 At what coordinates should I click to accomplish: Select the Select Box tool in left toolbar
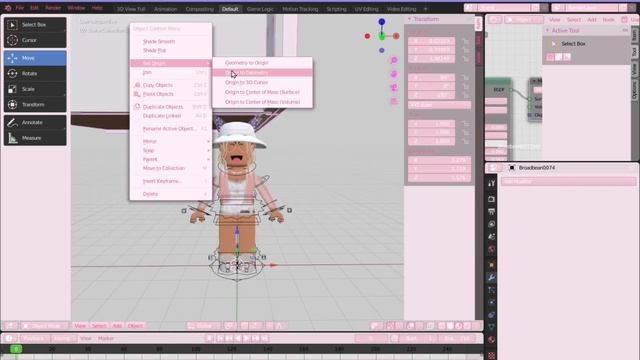35,25
